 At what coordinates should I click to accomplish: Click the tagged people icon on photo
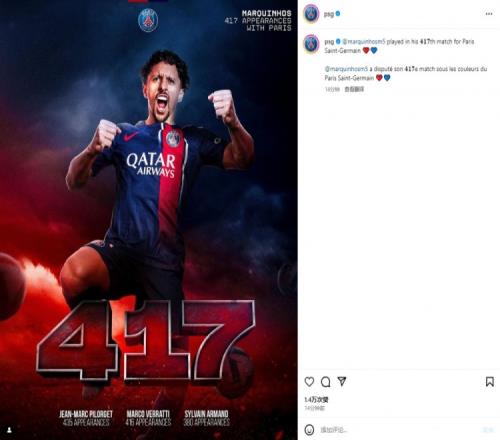pos(9,430)
